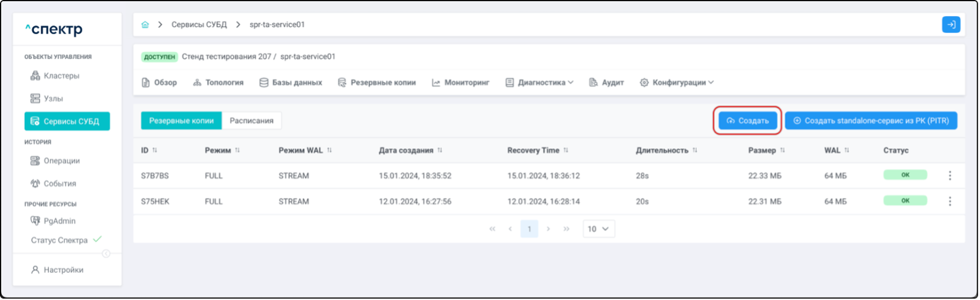The width and height of the screenshot is (980, 300).
Task: Open kebab menu for backup S75HEK
Action: point(950,201)
